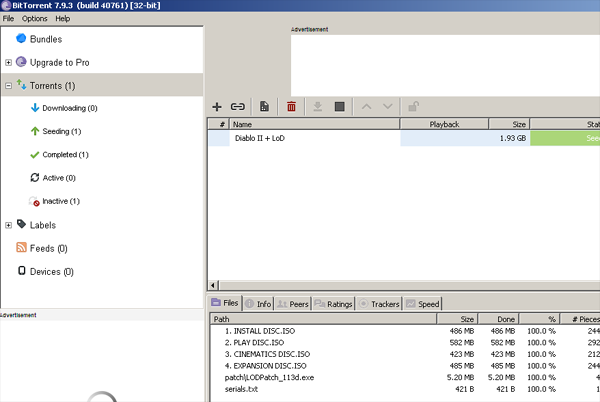Collapse the Torrents tree node
The image size is (600, 402).
[x=8, y=86]
